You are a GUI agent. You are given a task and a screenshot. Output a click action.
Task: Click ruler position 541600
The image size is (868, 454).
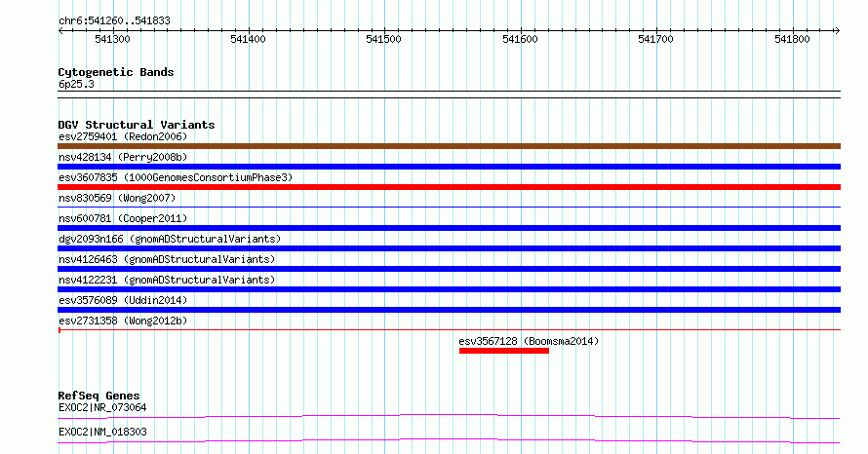pyautogui.click(x=520, y=39)
